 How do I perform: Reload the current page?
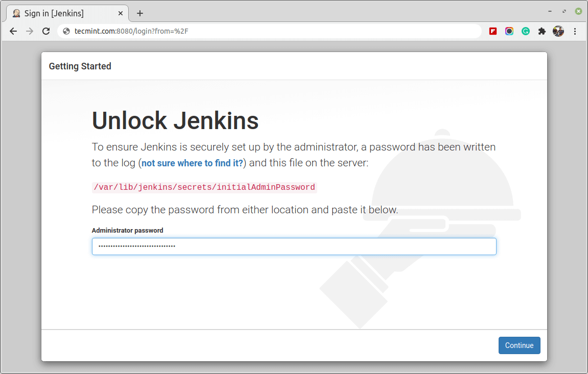point(46,31)
